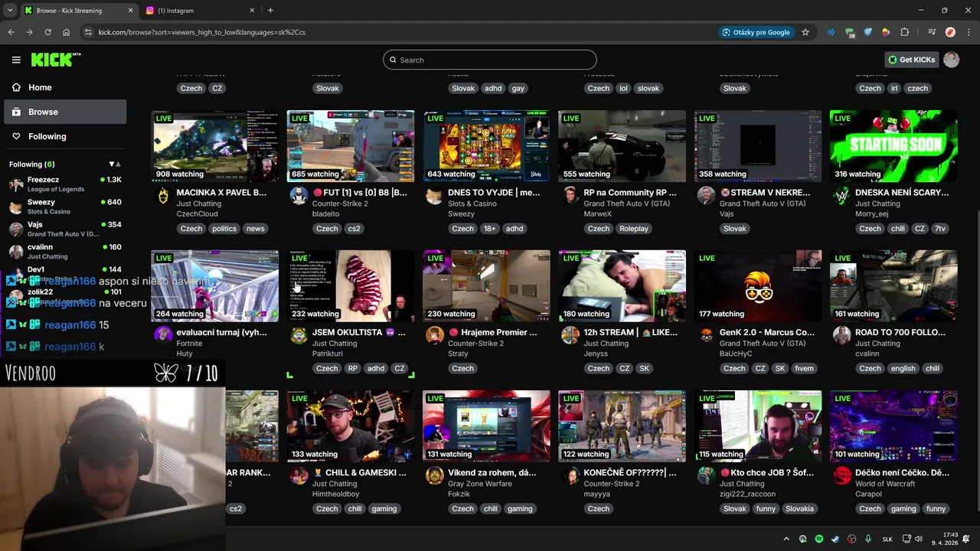The width and height of the screenshot is (980, 551).
Task: Open browser home page icon
Action: [66, 32]
